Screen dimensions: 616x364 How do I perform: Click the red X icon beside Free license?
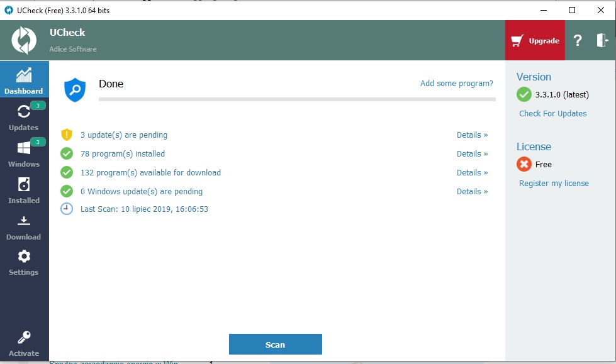524,164
